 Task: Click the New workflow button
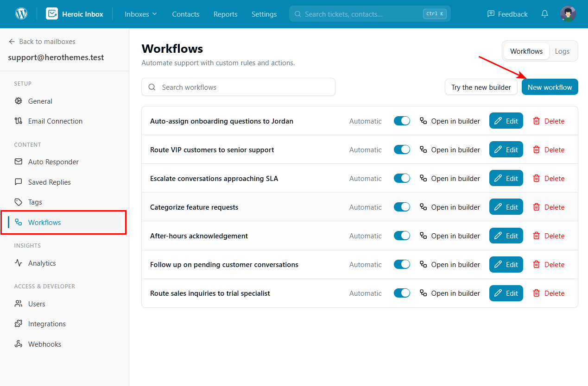tap(550, 87)
